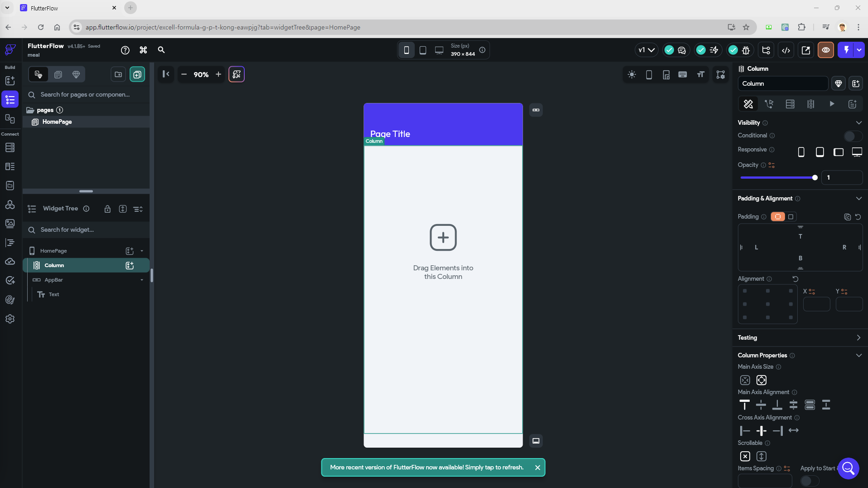
Task: Adjust the Opacity slider handle
Action: point(815,178)
